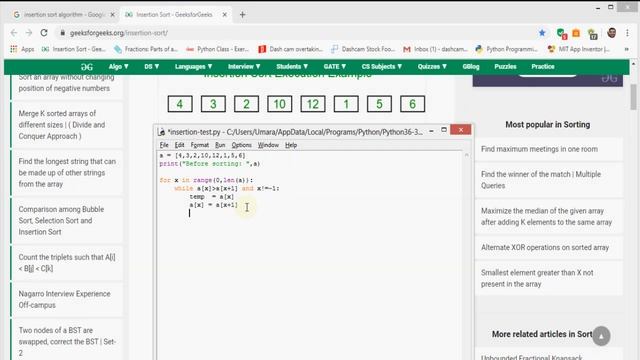Open the Edit menu in IDLE

179,145
